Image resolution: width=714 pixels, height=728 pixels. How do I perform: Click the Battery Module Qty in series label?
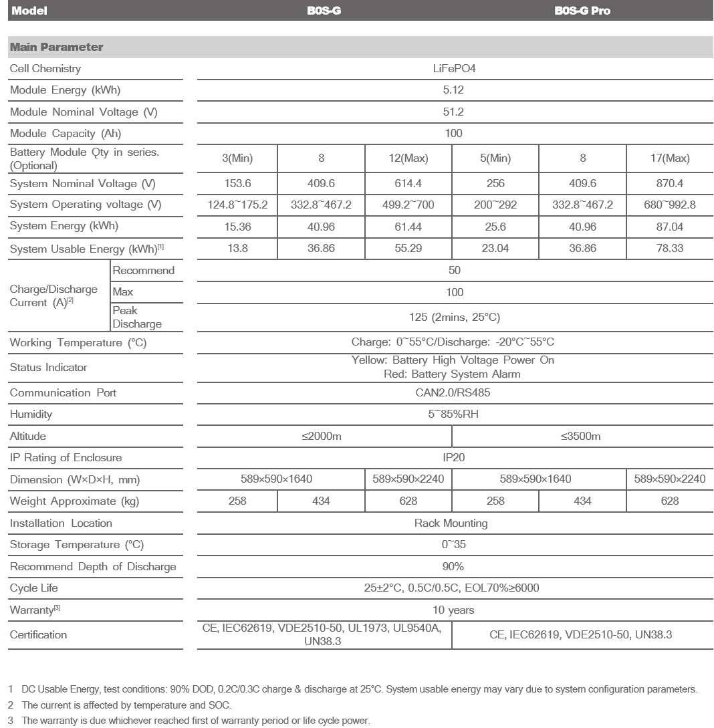tap(84, 159)
